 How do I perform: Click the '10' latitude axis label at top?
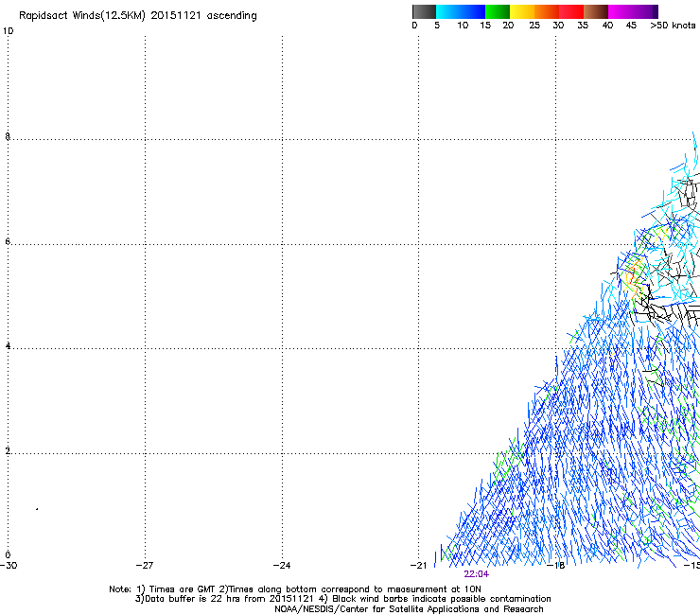pyautogui.click(x=8, y=31)
